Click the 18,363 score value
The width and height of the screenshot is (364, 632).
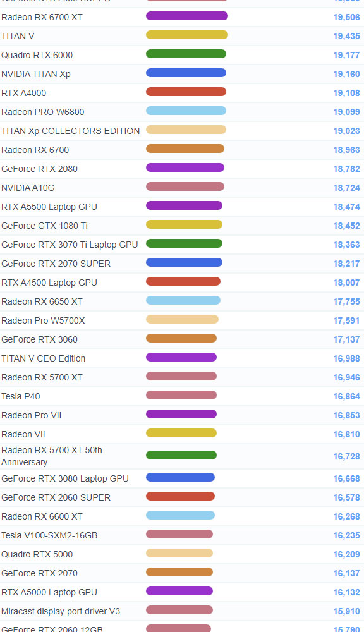pos(346,245)
